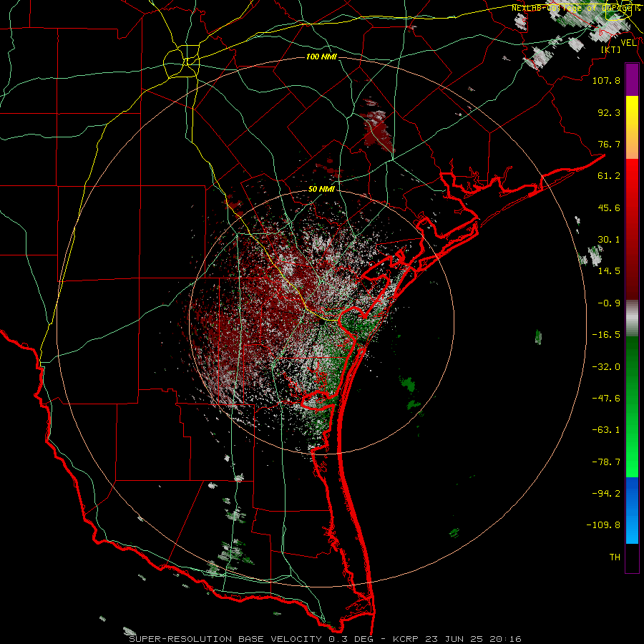This screenshot has width=644, height=644.
Task: Click the -94.2 legend value
Action: (x=606, y=493)
